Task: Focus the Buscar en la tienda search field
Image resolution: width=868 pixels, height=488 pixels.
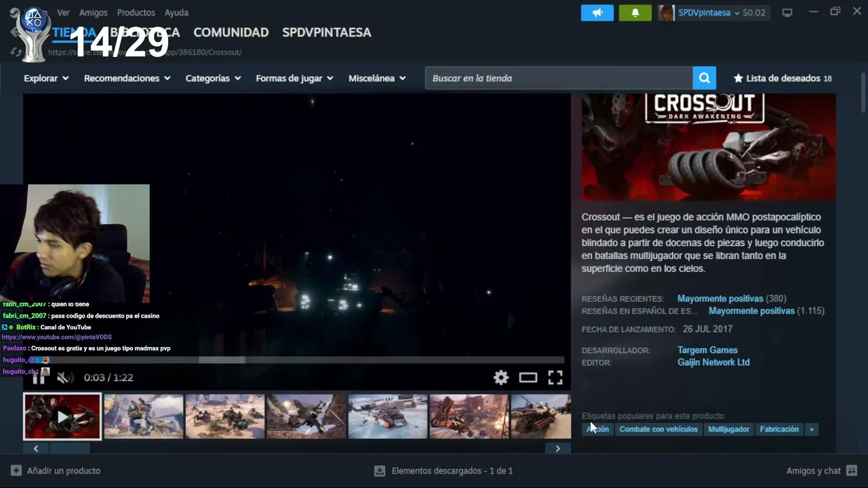Action: (559, 78)
